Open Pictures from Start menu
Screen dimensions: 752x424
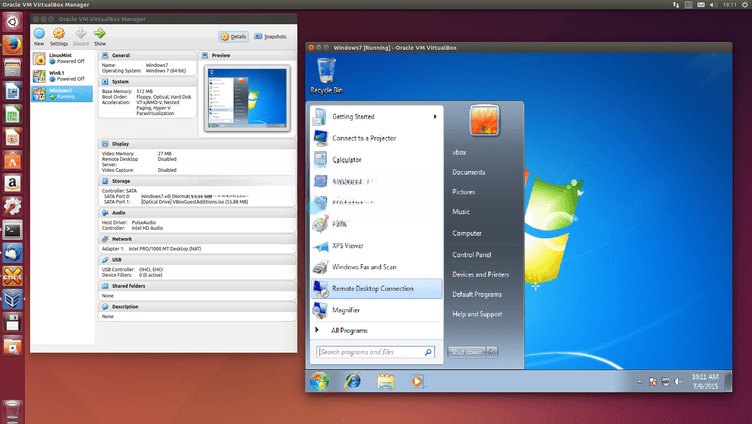463,192
